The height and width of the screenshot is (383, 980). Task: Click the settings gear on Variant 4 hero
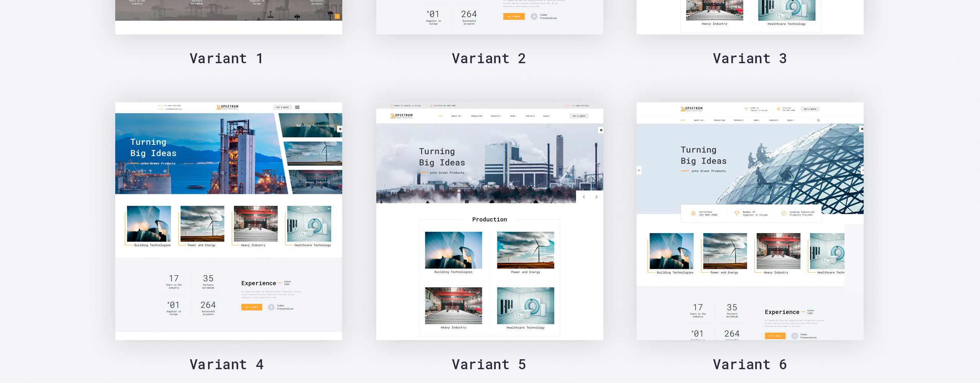(340, 129)
